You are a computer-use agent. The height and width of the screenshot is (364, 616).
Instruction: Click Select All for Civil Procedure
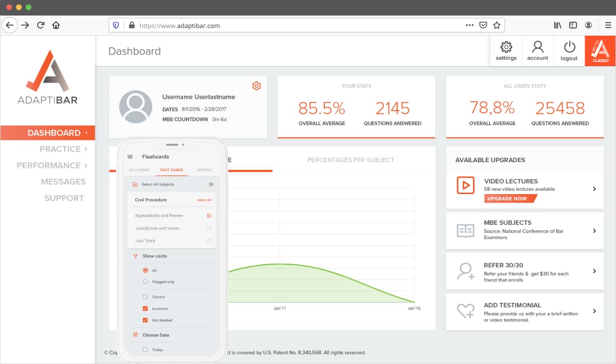pyautogui.click(x=204, y=200)
